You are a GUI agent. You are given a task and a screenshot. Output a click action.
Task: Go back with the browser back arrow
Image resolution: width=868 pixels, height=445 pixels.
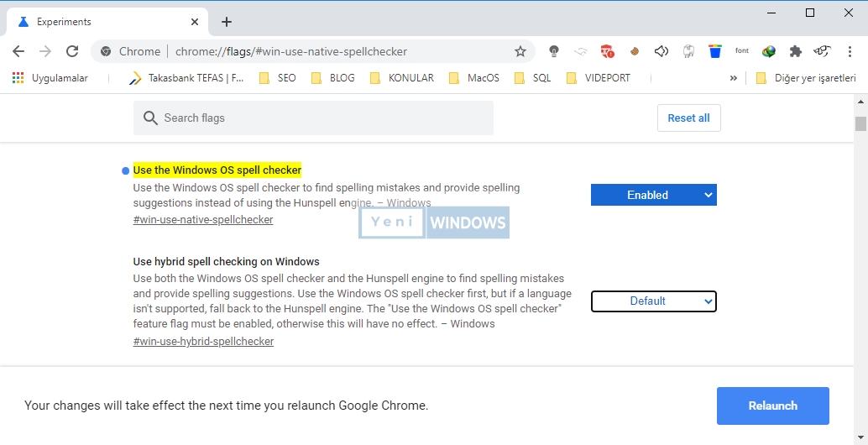click(x=18, y=51)
